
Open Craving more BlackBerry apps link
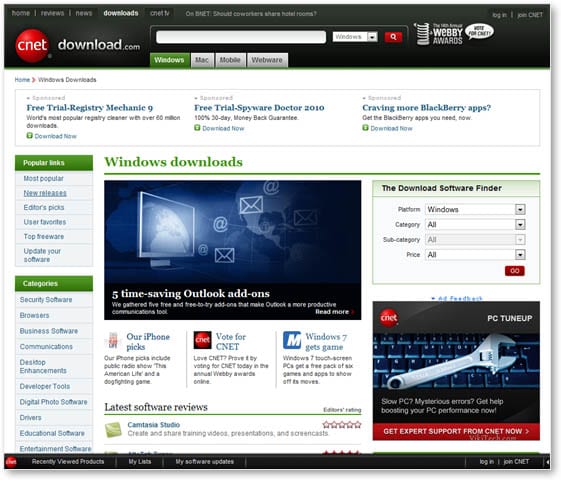coord(426,108)
